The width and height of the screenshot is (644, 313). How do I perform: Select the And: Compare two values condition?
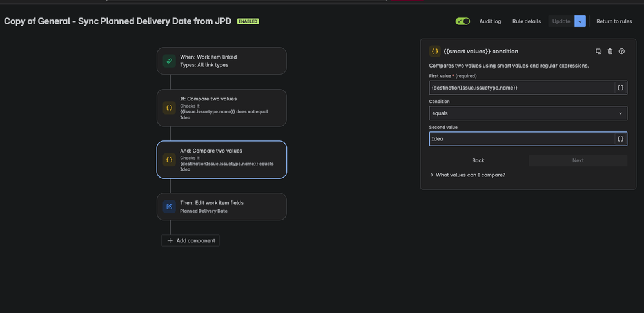pos(221,160)
